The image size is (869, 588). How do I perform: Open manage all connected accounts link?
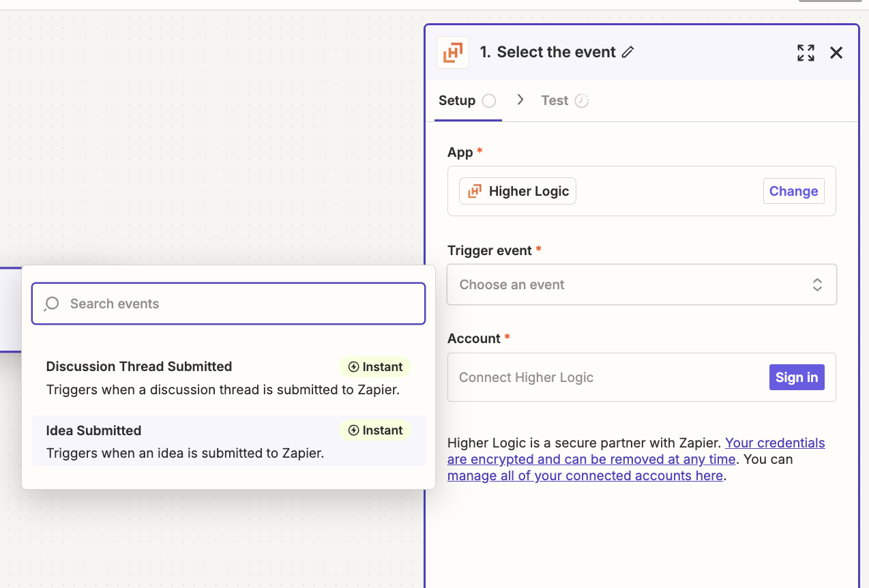[585, 475]
